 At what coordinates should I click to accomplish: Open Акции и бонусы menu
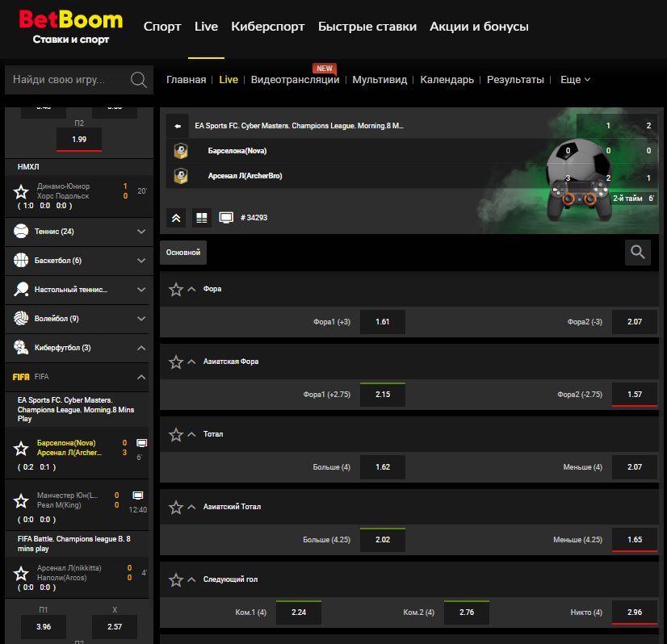[x=479, y=27]
